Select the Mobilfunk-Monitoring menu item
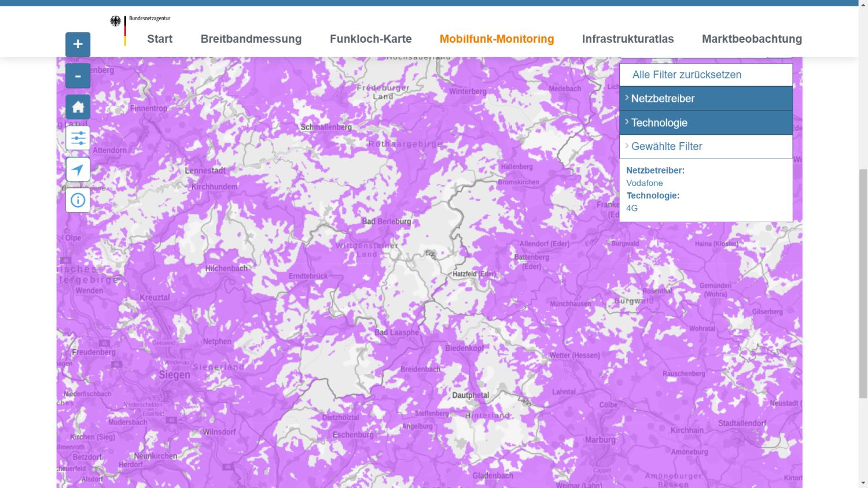This screenshot has height=488, width=868. (x=496, y=39)
